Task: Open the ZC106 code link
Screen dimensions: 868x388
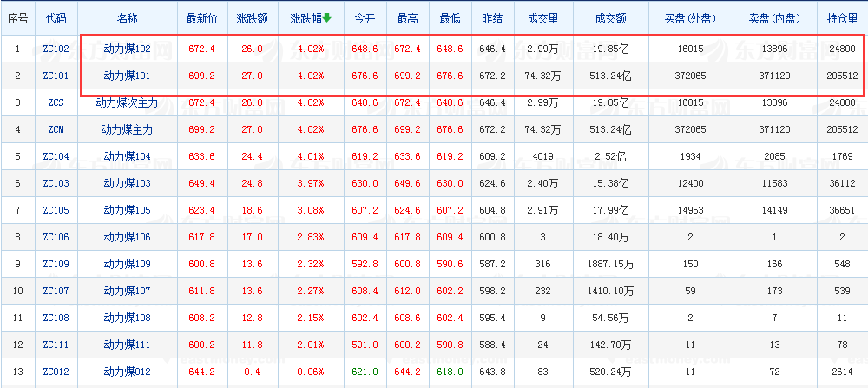Action: (56, 238)
